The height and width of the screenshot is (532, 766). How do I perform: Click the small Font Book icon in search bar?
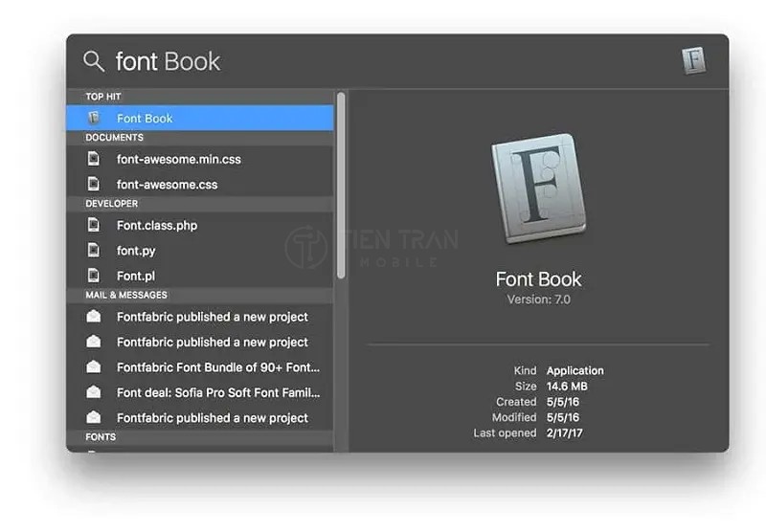point(693,61)
